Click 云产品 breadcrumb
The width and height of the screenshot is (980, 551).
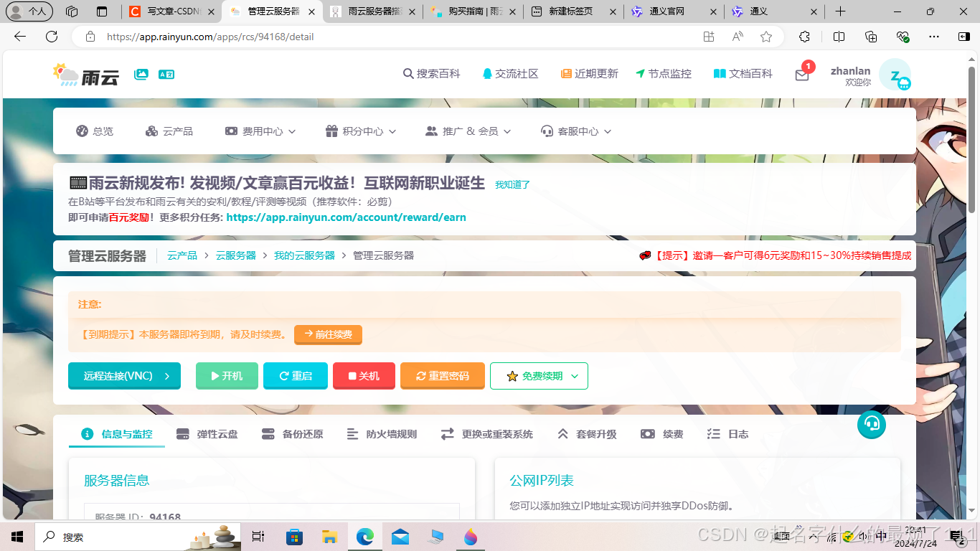[182, 255]
